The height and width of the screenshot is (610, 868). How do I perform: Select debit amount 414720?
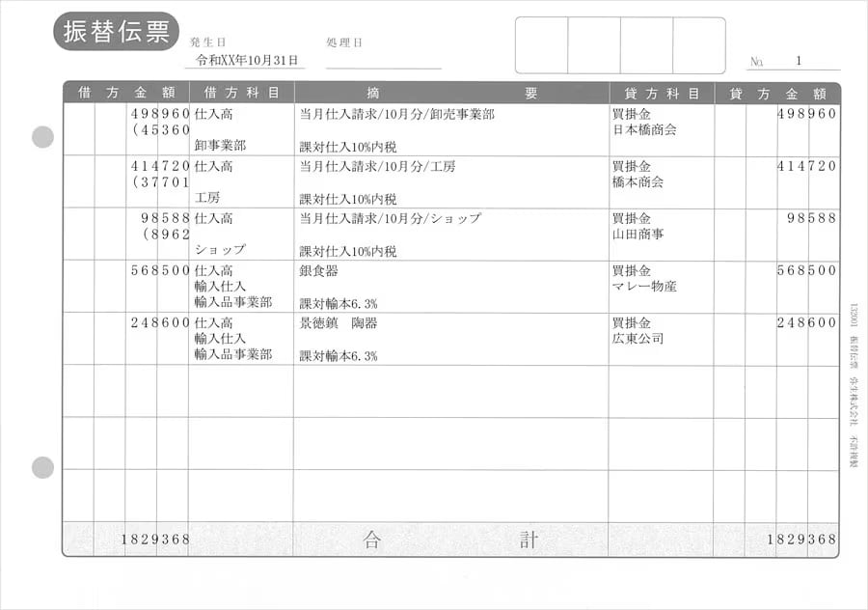point(160,166)
